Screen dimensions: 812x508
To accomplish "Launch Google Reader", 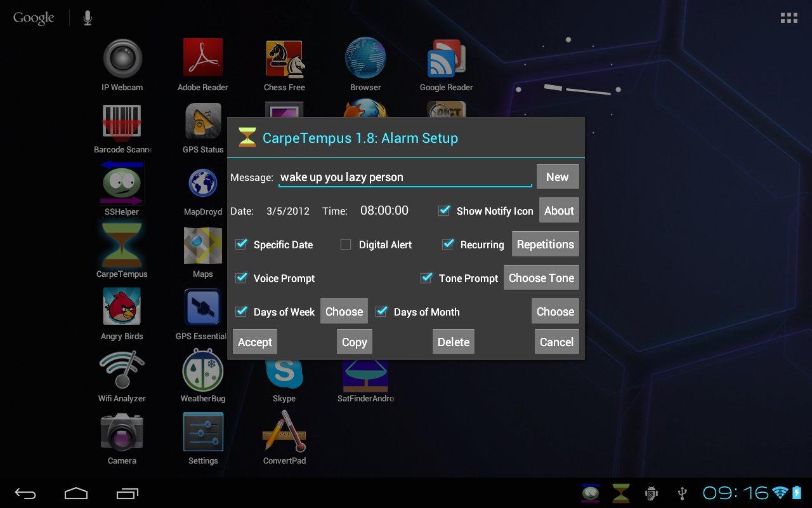I will click(447, 64).
